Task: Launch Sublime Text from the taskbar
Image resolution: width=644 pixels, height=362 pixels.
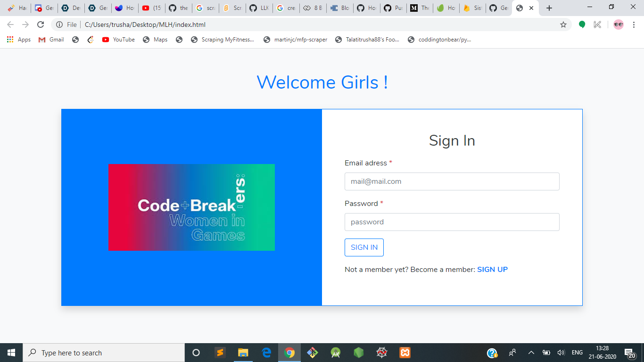Action: [220, 353]
